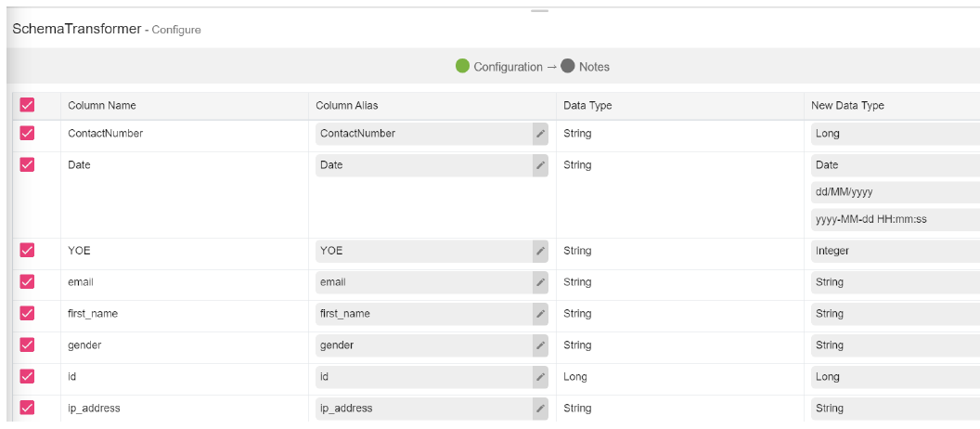Switch to the Notes step
Image resolution: width=980 pixels, height=429 pixels.
[586, 67]
